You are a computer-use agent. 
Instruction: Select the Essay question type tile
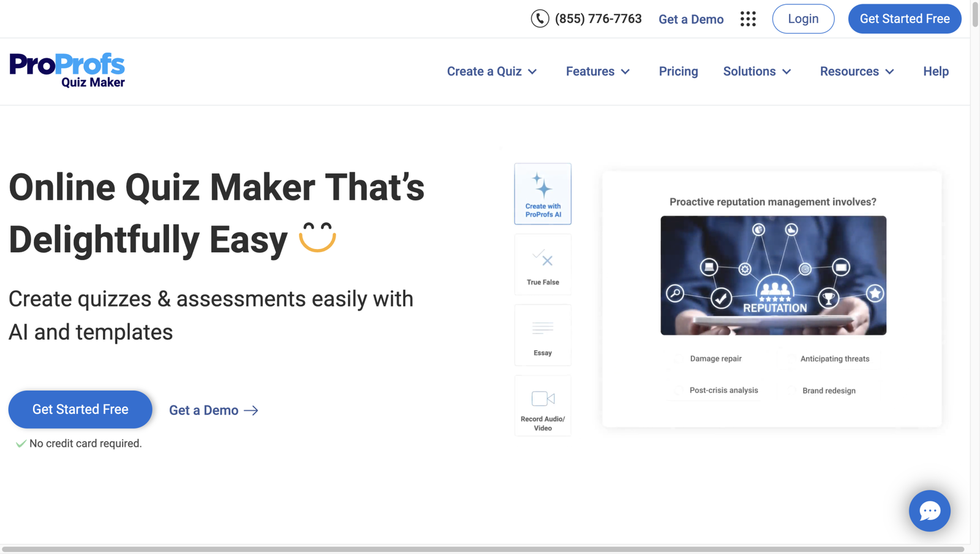[543, 335]
